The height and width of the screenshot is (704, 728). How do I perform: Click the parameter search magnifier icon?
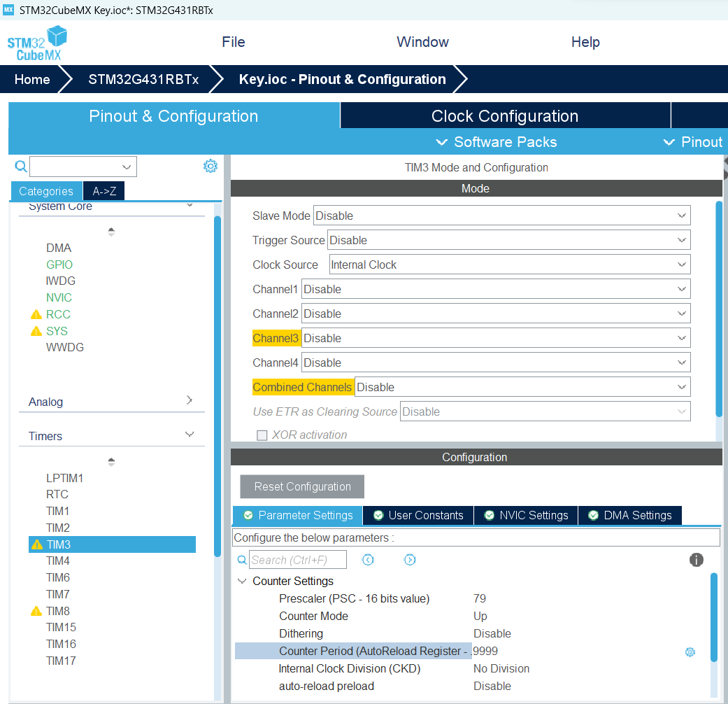(x=242, y=559)
